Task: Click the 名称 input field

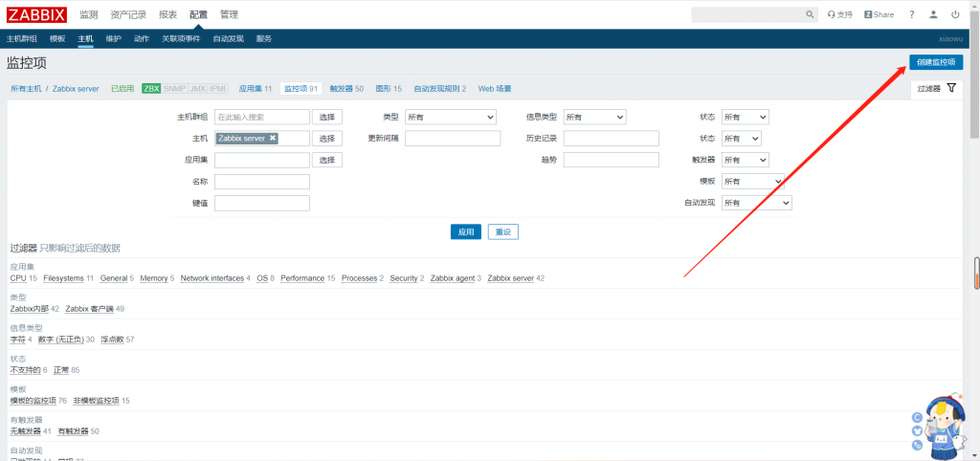Action: [261, 182]
